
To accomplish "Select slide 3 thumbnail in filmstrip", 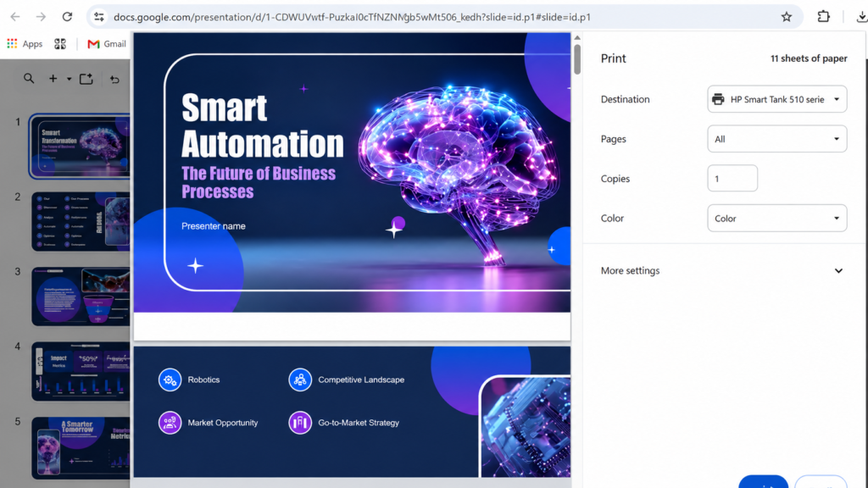I will point(81,297).
